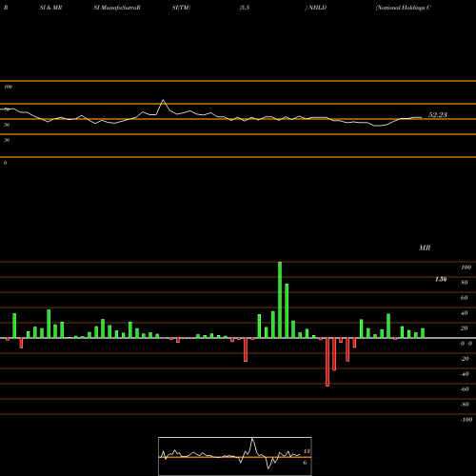Click the 'SI(TM)' label in header

[181, 8]
